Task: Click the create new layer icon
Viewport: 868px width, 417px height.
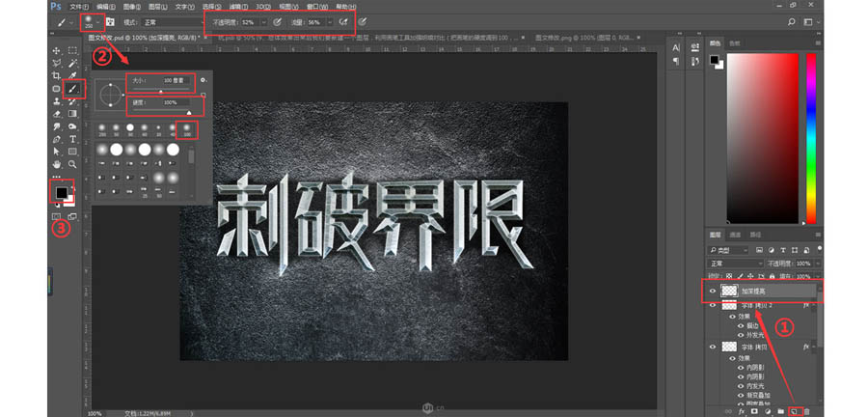Action: click(x=794, y=411)
